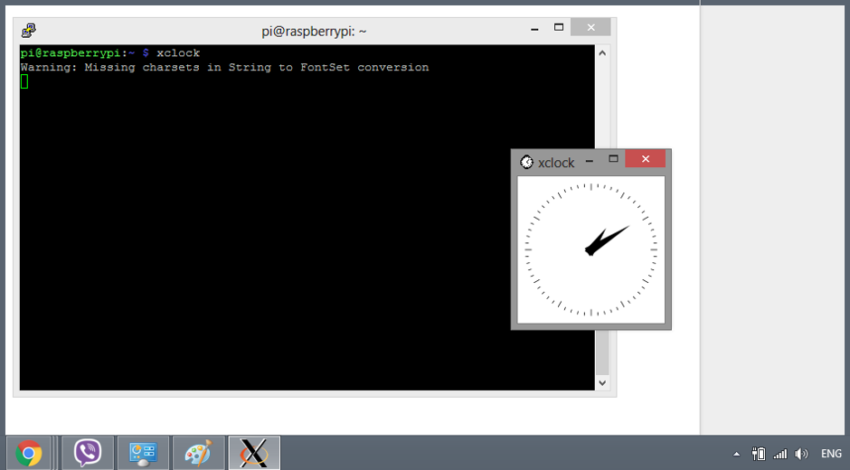This screenshot has height=470, width=850.
Task: Click the PuTTY icon in terminal title bar
Action: click(30, 30)
